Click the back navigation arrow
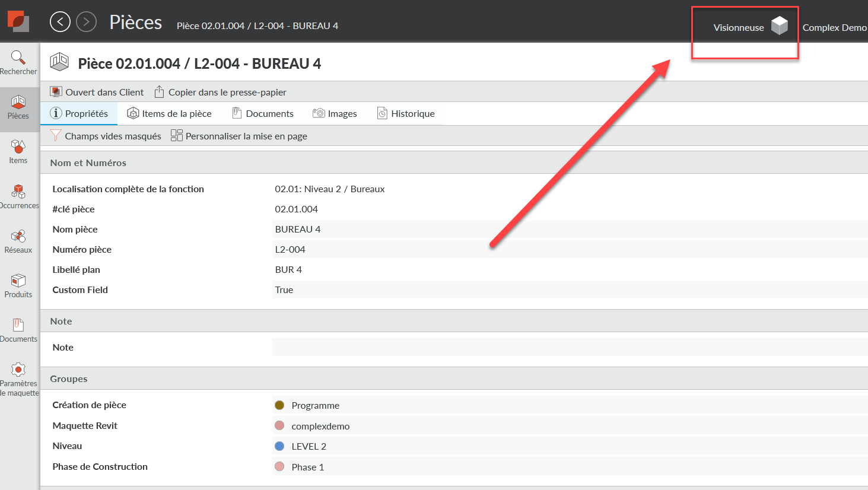Viewport: 868px width, 490px height. 60,22
